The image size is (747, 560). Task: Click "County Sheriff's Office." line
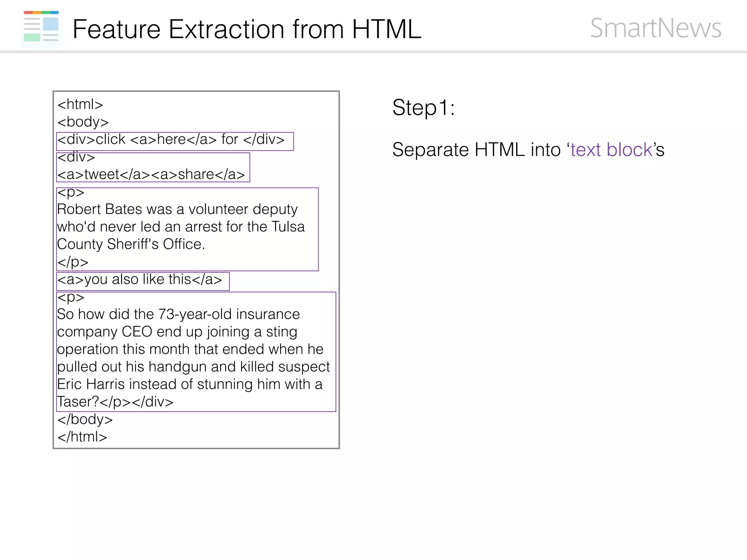click(131, 244)
